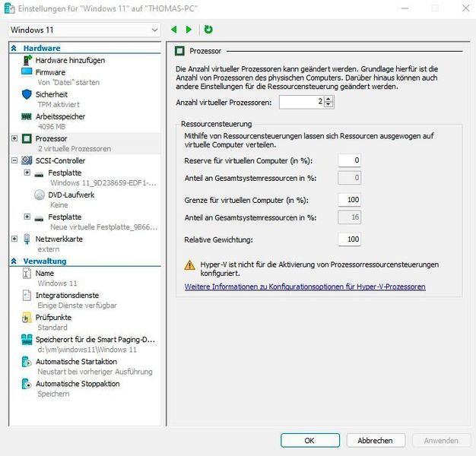Collapse the SCSI-Controller tree node
This screenshot has height=456, width=476.
pyautogui.click(x=14, y=160)
